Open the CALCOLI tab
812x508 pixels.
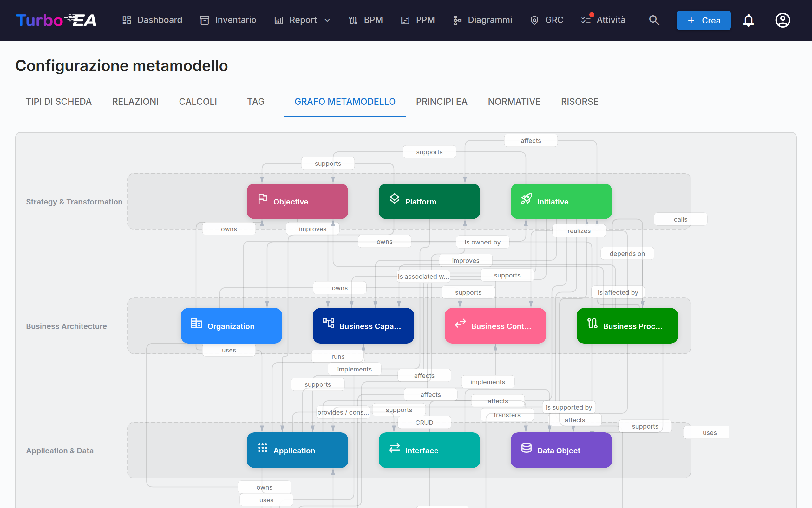(x=198, y=102)
